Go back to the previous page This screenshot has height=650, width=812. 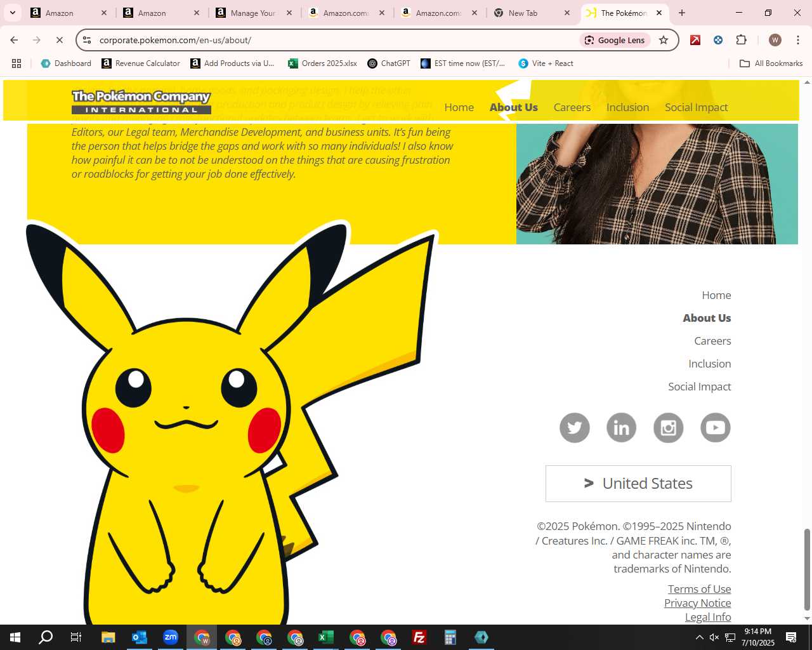[14, 40]
